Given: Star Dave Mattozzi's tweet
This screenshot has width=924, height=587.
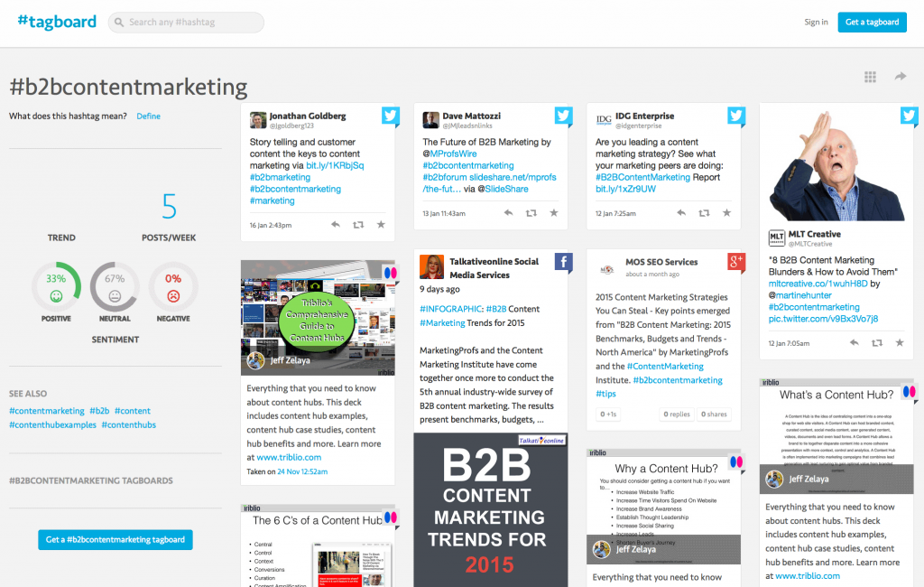Looking at the screenshot, I should (x=553, y=213).
